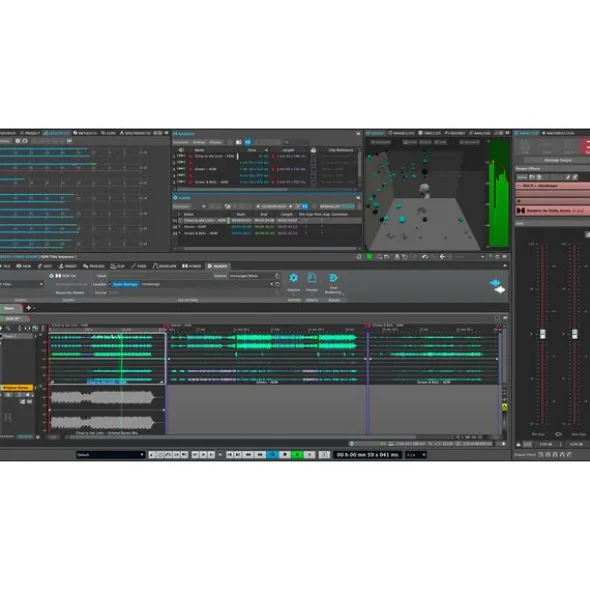Click skip-to-start button in transport bar
Image resolution: width=590 pixels, height=591 pixels.
(230, 455)
